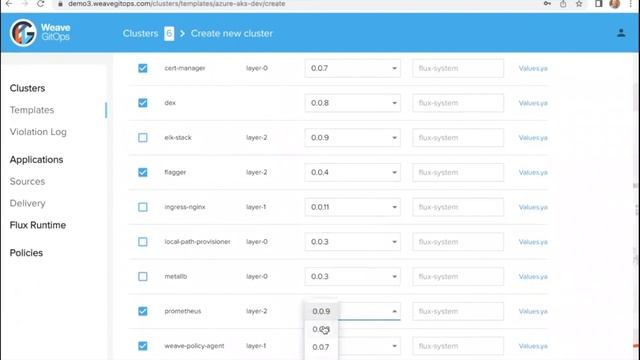
Task: Click the Weave GitOps logo
Action: tap(40, 33)
